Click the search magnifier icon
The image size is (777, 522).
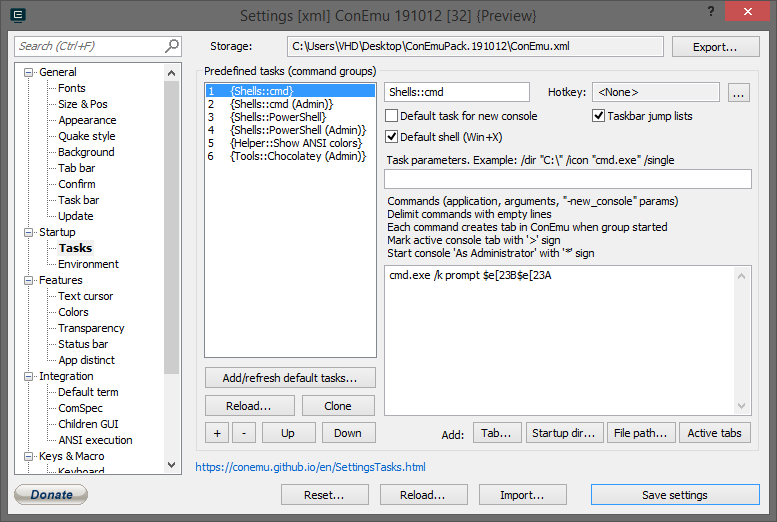(171, 46)
